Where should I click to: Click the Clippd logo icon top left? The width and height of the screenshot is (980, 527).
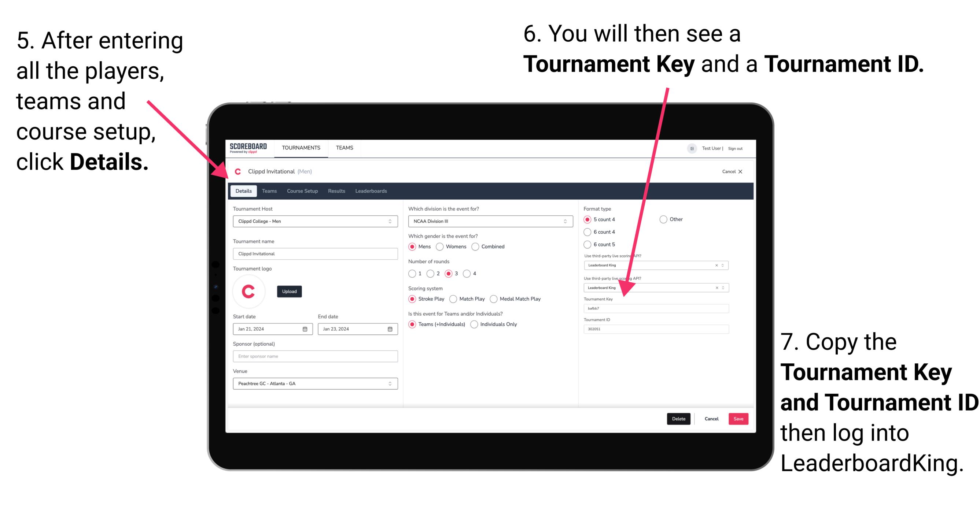pos(239,171)
